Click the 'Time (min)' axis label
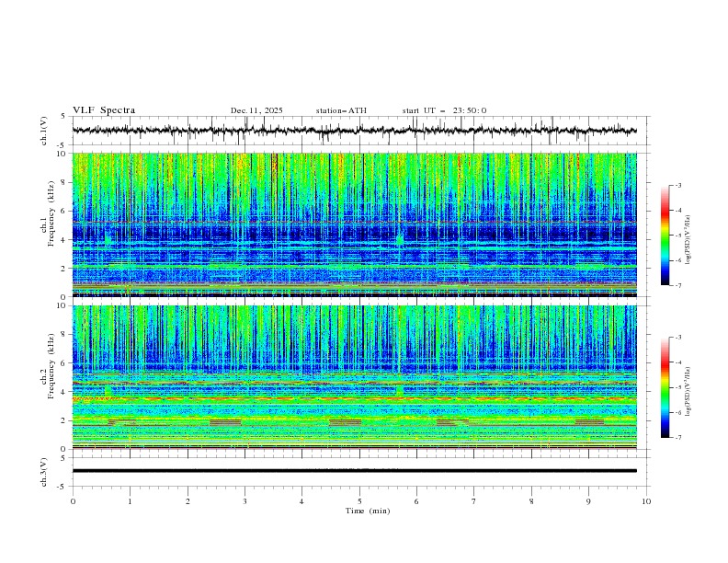 (368, 511)
